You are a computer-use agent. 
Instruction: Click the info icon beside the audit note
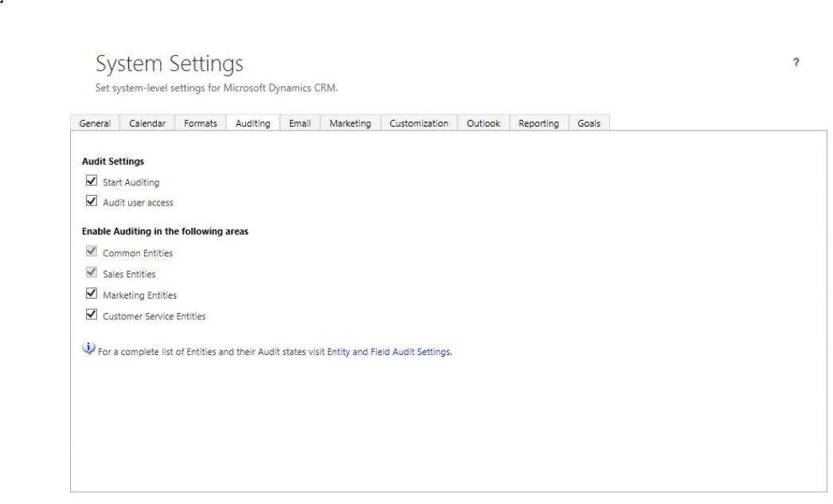point(88,349)
